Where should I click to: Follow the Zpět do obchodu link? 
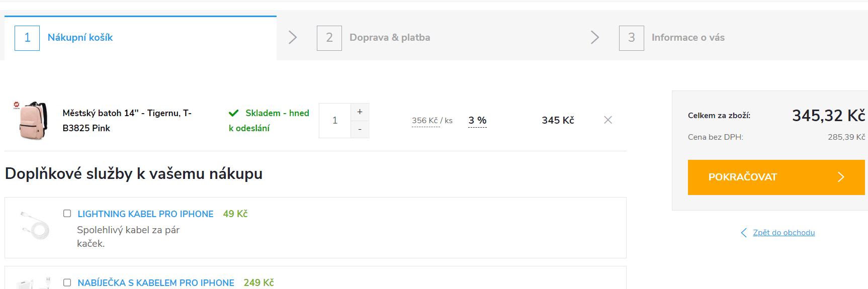[784, 233]
